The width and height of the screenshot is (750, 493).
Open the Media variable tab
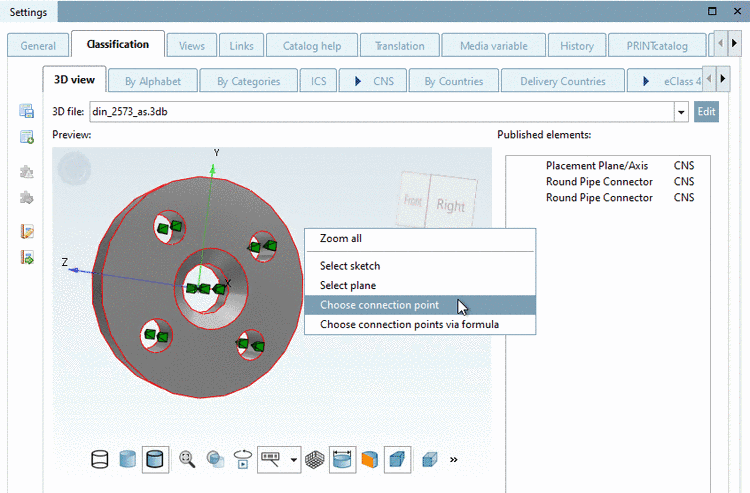coord(494,46)
